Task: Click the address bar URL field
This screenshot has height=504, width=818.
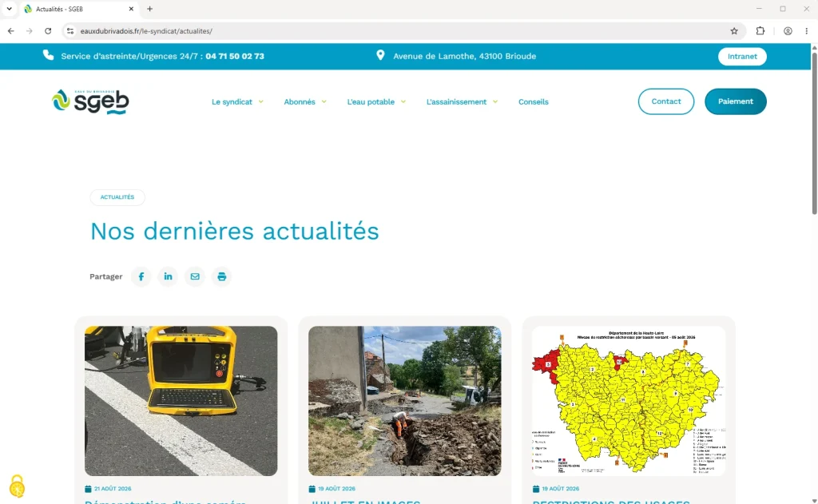Action: pos(402,31)
